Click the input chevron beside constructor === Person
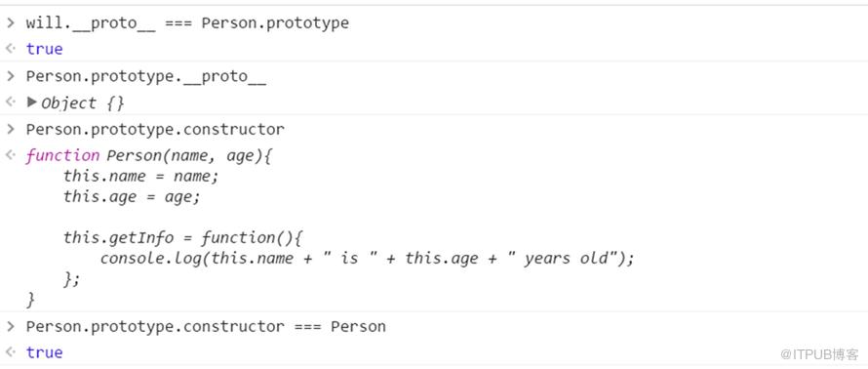Screen dimensions: 868x369 pyautogui.click(x=10, y=326)
